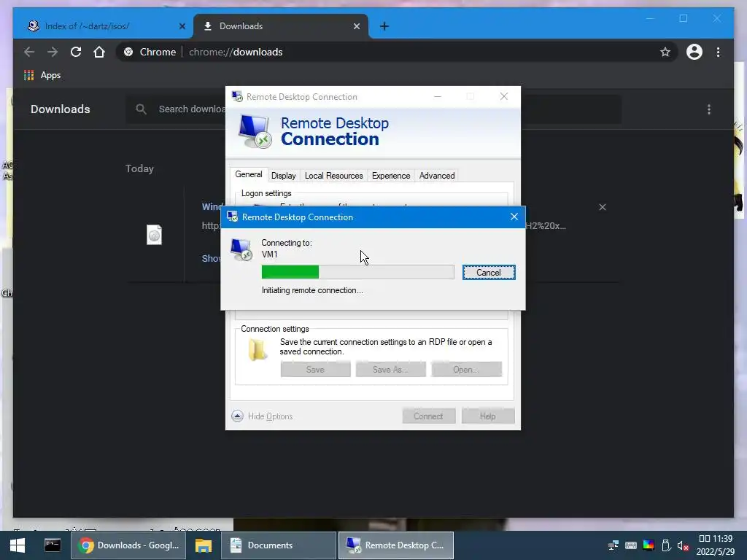Open Command Prompt from the taskbar
Screen dimensions: 747x560
click(53, 545)
